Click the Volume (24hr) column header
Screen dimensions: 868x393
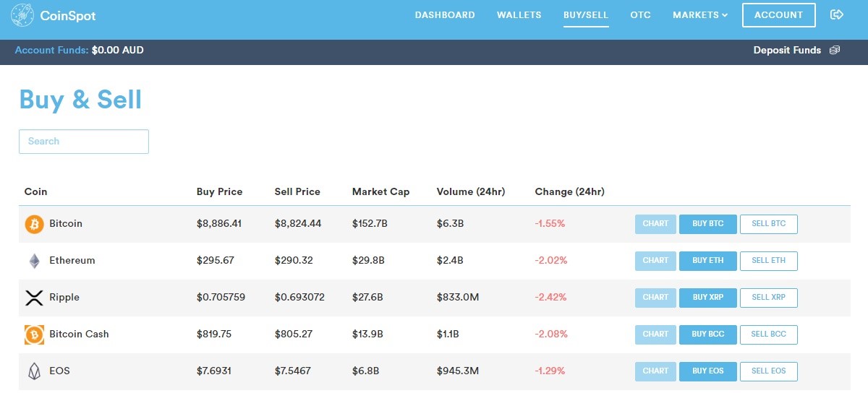pyautogui.click(x=471, y=192)
